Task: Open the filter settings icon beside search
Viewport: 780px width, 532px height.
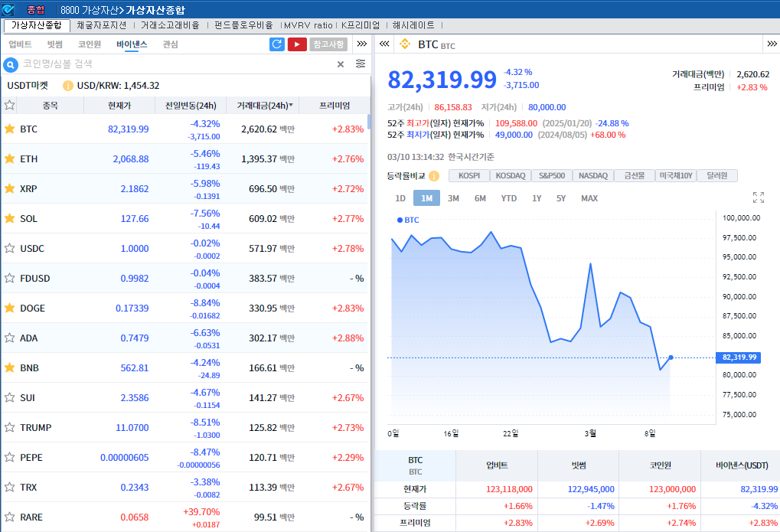Action: [x=361, y=64]
